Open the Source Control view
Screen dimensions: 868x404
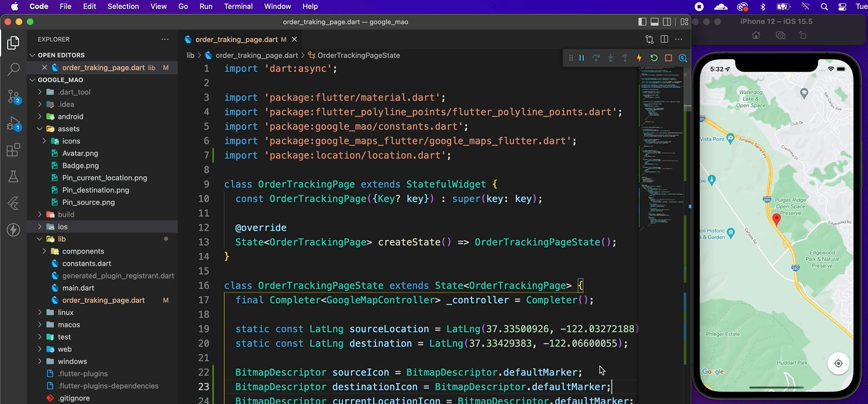click(13, 97)
